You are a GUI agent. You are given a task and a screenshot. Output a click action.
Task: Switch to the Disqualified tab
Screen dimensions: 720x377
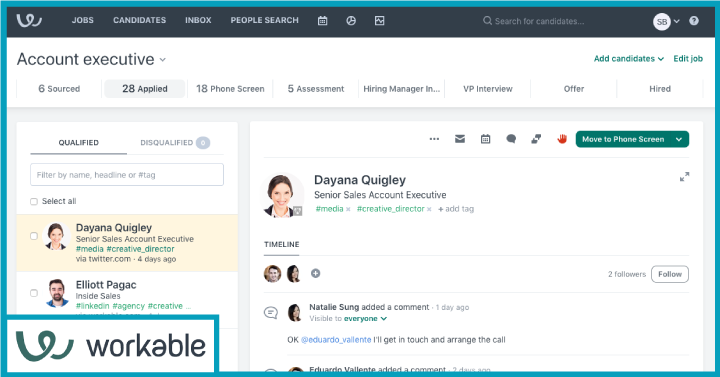coord(175,142)
